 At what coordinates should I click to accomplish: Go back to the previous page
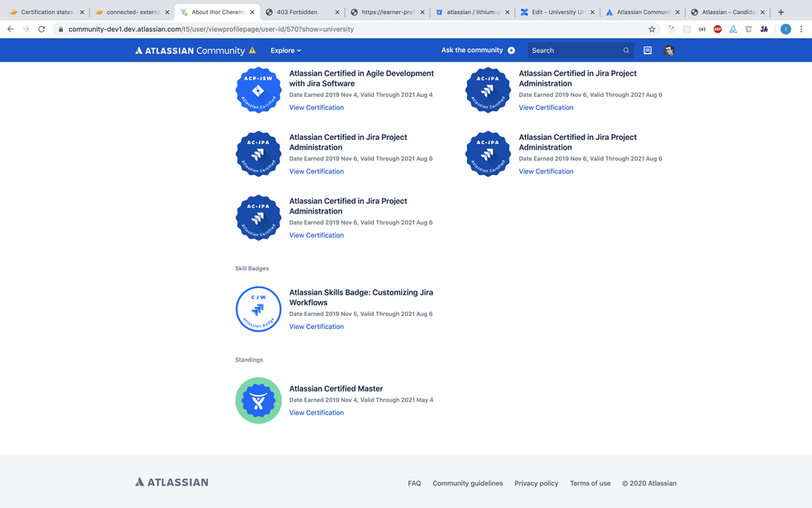[11, 29]
